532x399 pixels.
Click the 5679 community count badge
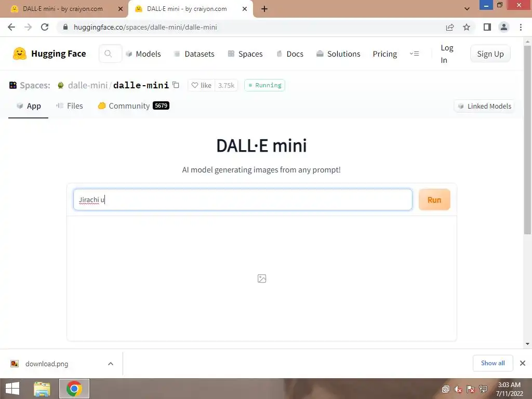coord(161,105)
